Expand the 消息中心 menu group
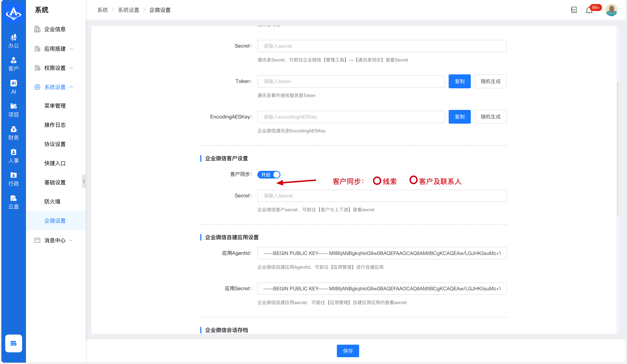The width and height of the screenshot is (627, 364). pyautogui.click(x=55, y=240)
